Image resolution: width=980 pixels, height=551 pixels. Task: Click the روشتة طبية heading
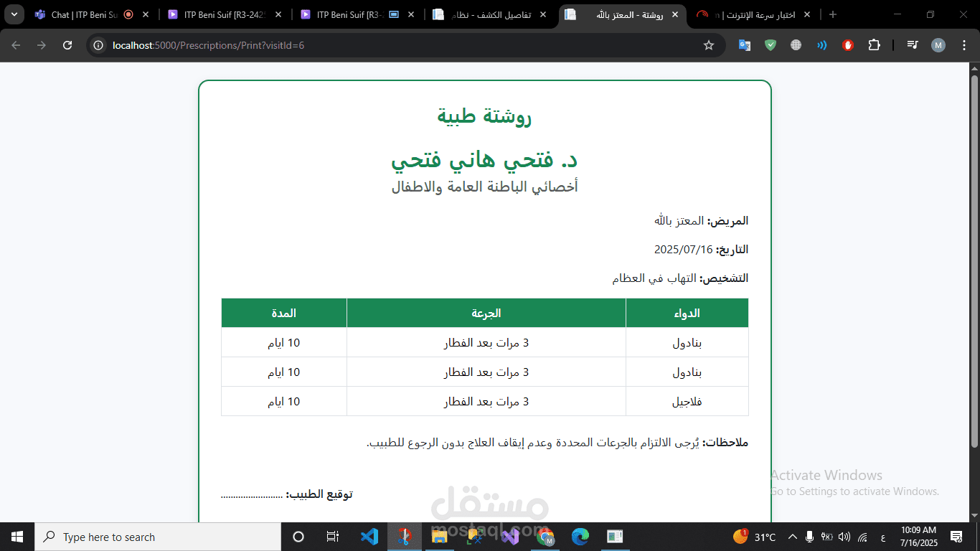pyautogui.click(x=484, y=116)
